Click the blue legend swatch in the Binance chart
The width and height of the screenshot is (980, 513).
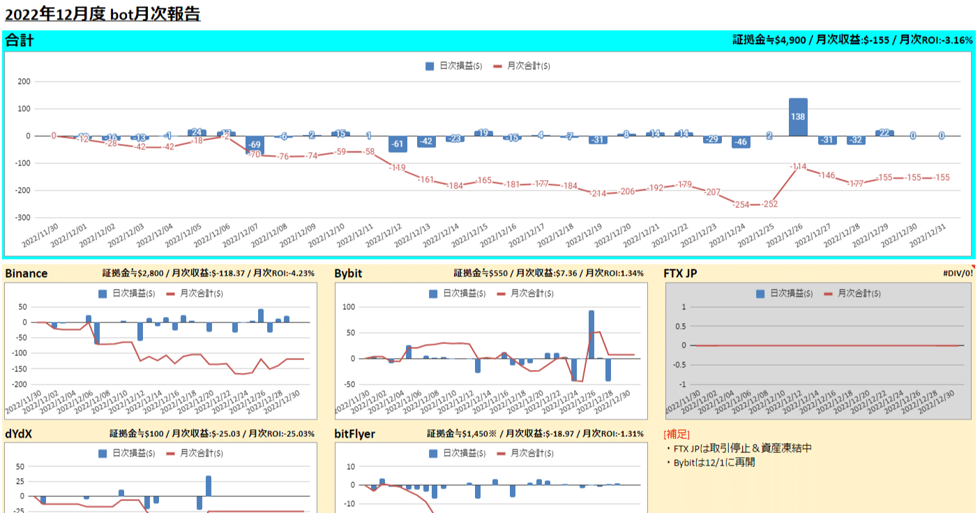pyautogui.click(x=103, y=294)
